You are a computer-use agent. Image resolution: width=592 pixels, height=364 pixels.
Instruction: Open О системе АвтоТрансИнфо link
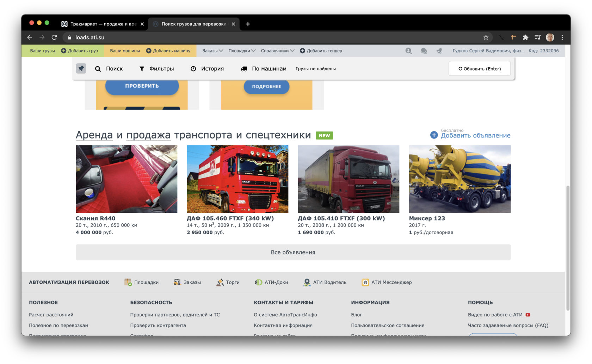tap(285, 315)
